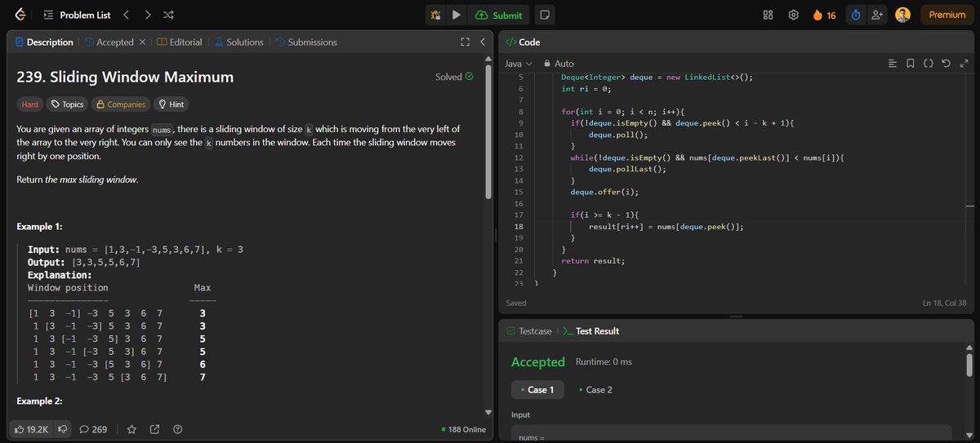Click the Saved status text
The width and height of the screenshot is (980, 443).
(516, 303)
